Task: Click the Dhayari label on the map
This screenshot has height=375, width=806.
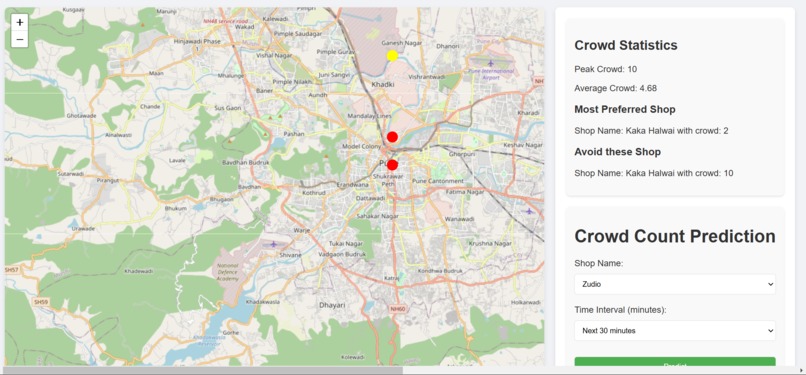Action: [x=331, y=305]
